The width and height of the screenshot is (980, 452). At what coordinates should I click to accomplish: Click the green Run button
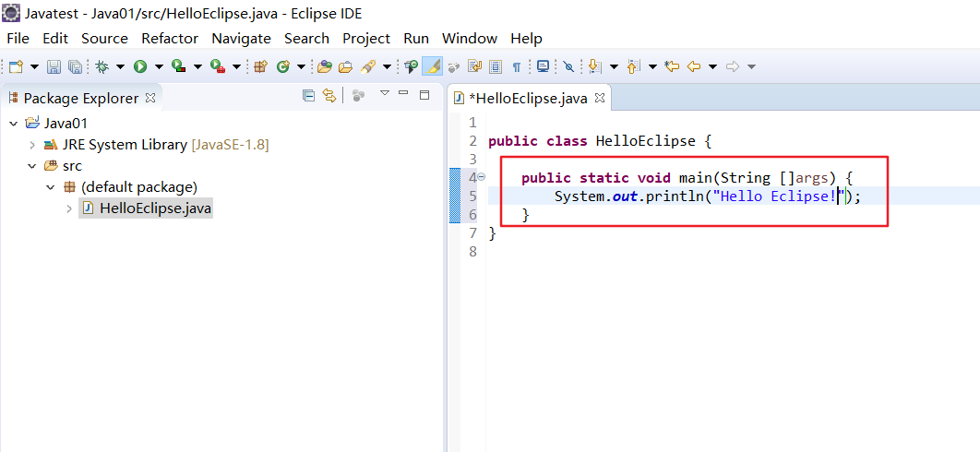pos(140,66)
